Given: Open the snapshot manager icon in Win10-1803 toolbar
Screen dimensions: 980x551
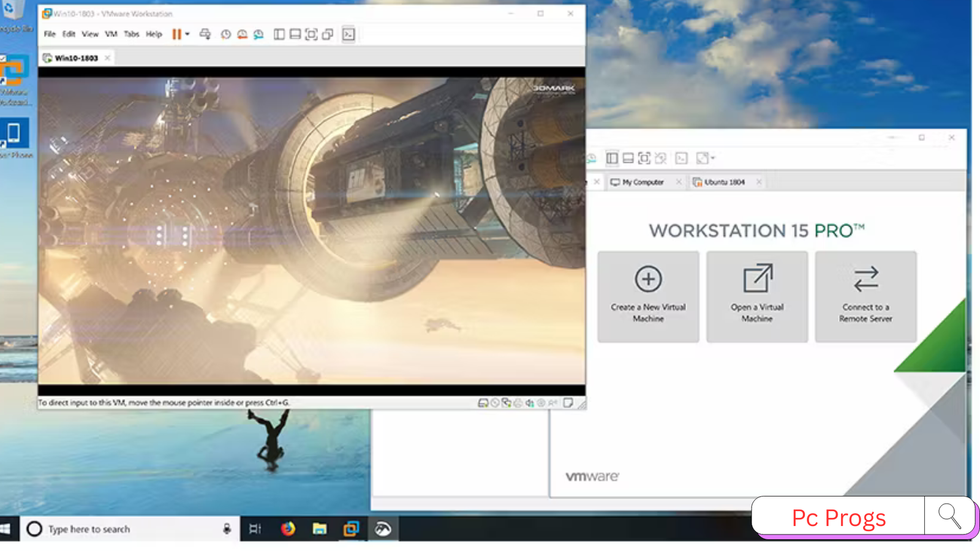Looking at the screenshot, I should coord(258,34).
